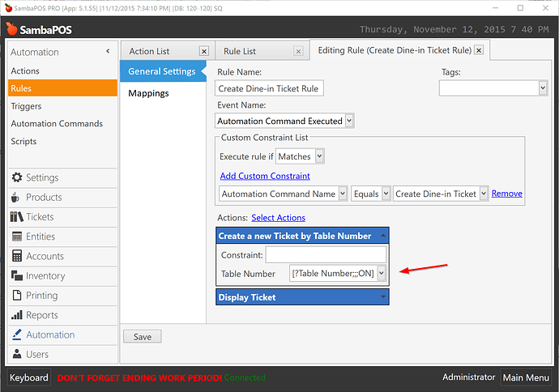Click the Entities grid icon
Screen dimensions: 559x392
[x=16, y=236]
